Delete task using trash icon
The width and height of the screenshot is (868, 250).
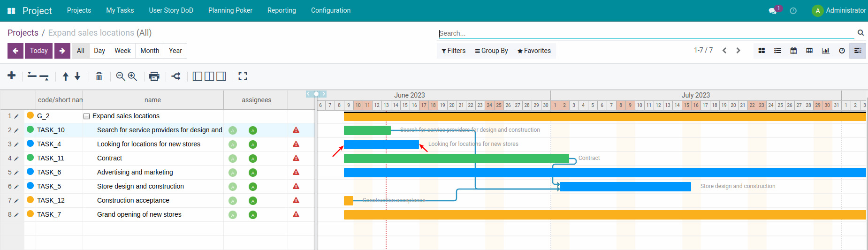pyautogui.click(x=99, y=76)
